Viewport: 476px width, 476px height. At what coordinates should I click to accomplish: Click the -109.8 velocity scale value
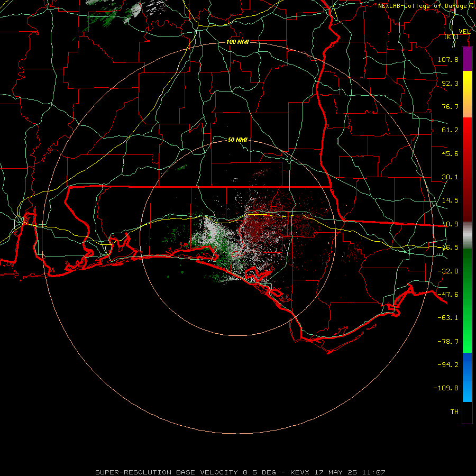[446, 388]
